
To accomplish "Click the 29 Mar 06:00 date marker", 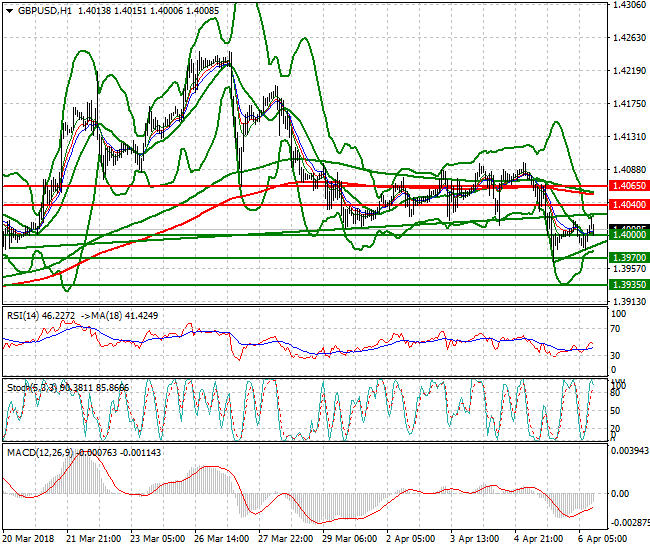I will click(350, 538).
